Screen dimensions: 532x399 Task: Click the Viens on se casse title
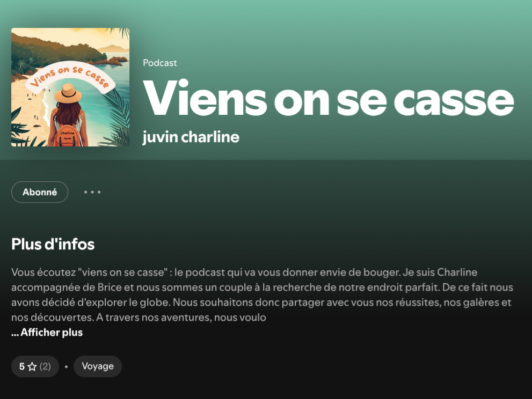(328, 98)
